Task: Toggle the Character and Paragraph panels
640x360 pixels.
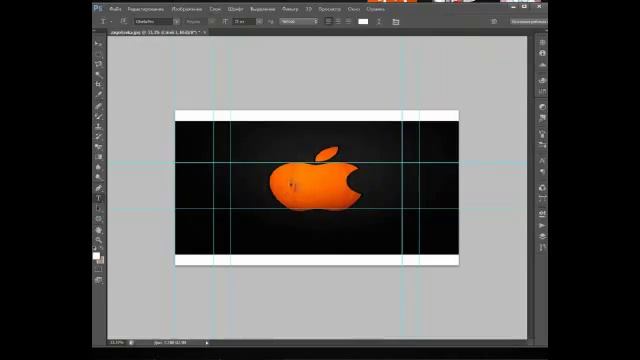Action: click(x=396, y=22)
